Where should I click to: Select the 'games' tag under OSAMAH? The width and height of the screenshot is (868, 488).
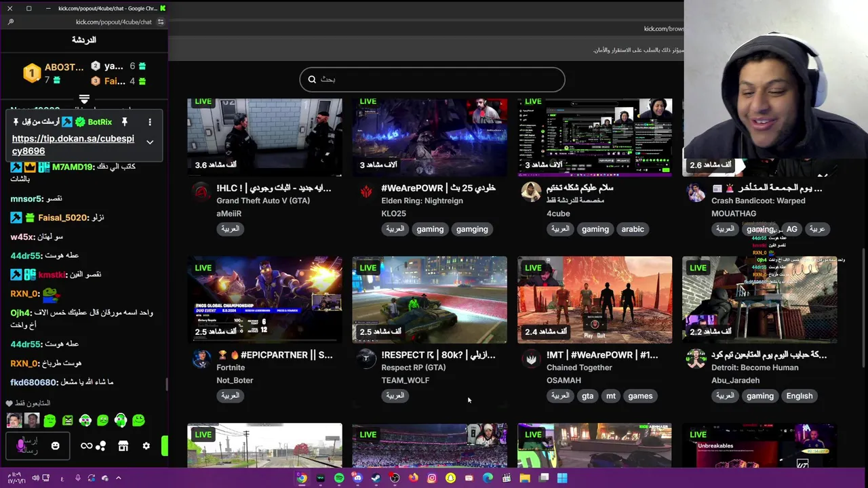tap(640, 396)
